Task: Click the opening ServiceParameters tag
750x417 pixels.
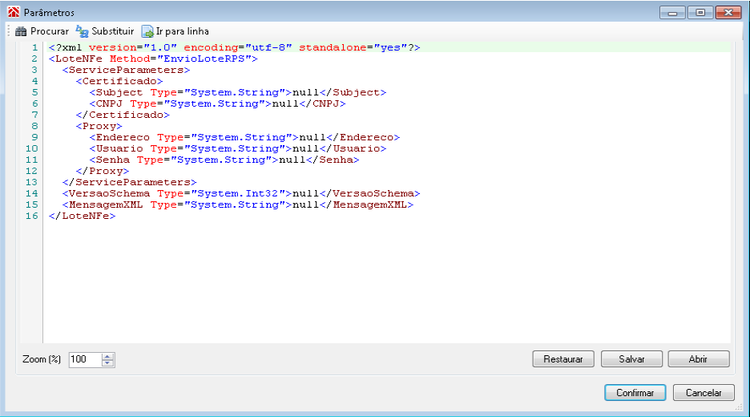Action: point(126,70)
